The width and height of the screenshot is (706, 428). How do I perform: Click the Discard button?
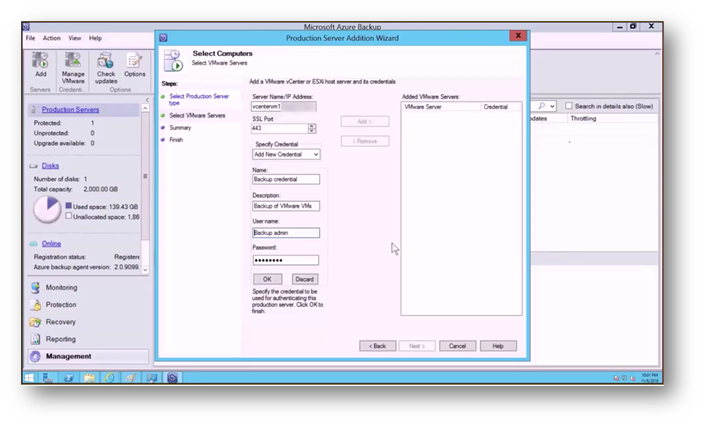[x=305, y=279]
